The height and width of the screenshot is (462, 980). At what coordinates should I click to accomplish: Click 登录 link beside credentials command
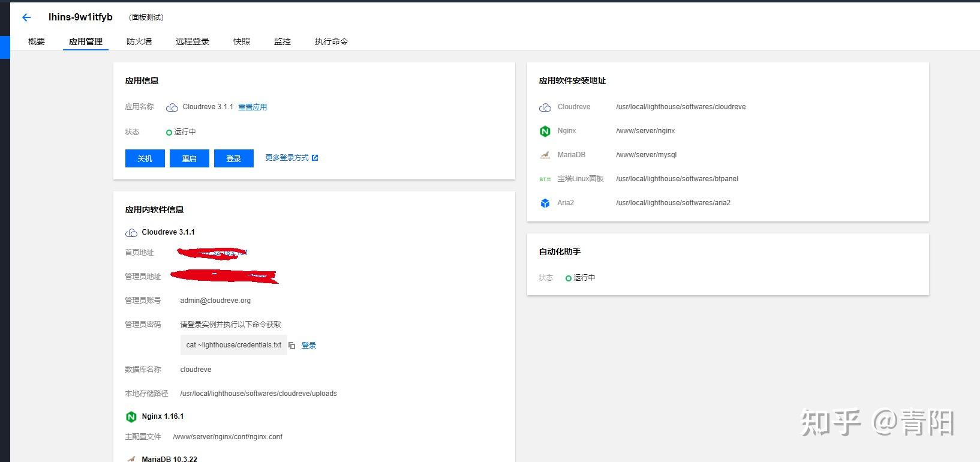(x=309, y=346)
